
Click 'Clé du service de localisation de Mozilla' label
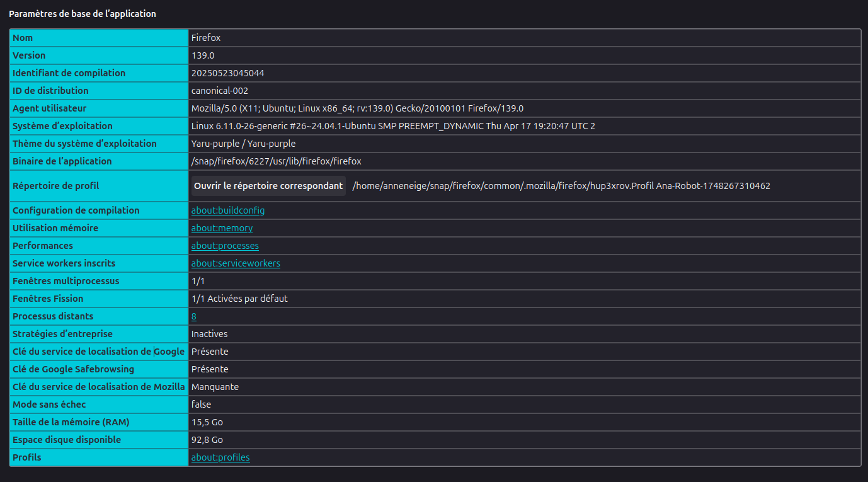click(99, 387)
